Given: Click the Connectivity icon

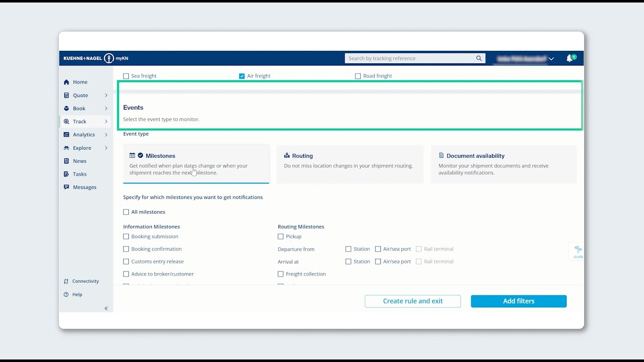Looking at the screenshot, I should click(x=66, y=281).
